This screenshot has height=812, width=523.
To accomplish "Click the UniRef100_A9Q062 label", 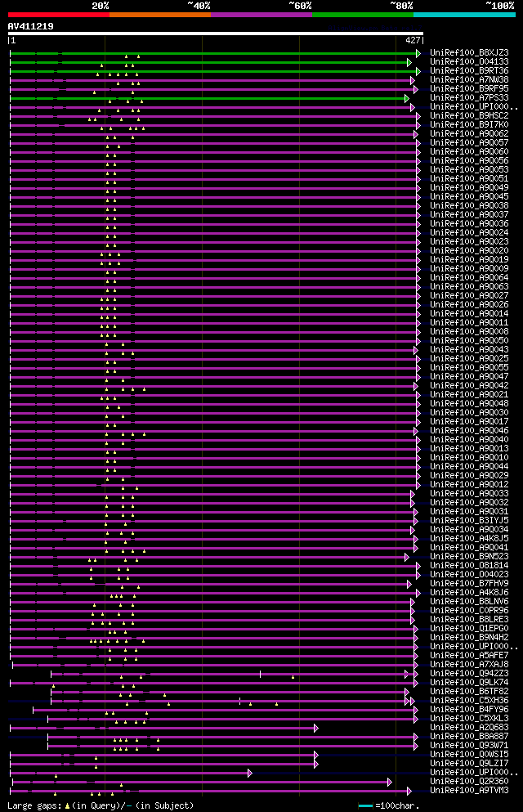I will coord(469,133).
